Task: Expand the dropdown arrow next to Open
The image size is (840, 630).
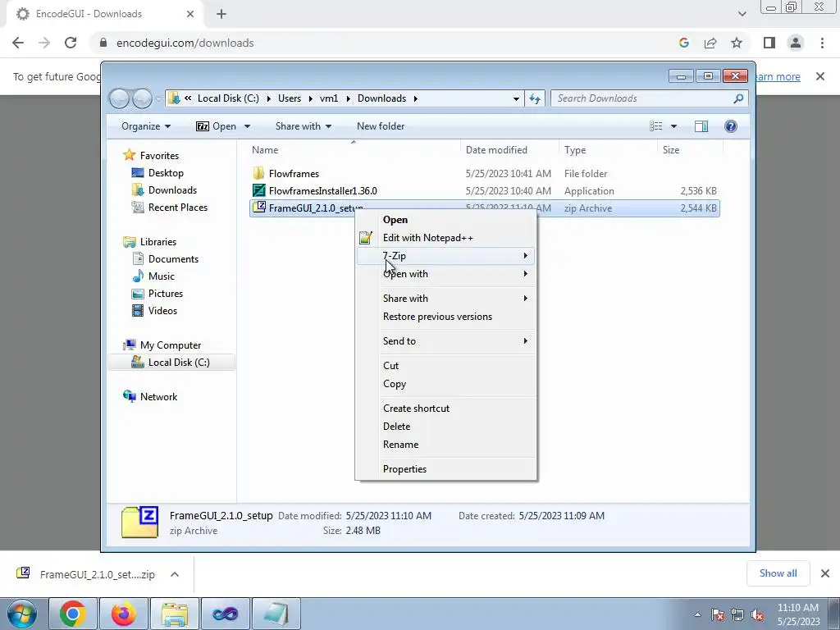Action: [247, 126]
